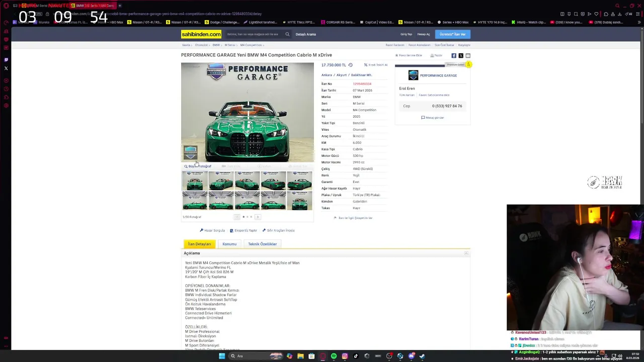Screen dimensions: 644x362
Task: Select last thumbnail in top row
Action: click(x=299, y=180)
